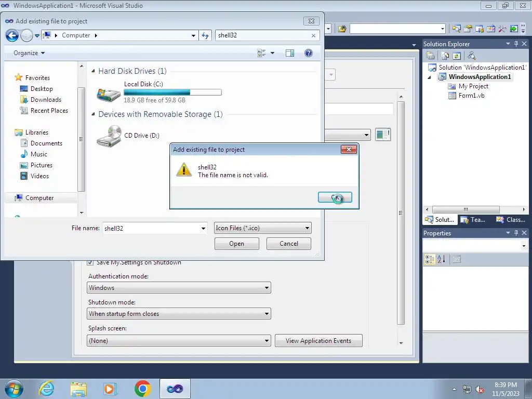The height and width of the screenshot is (399, 532).
Task: Open the Icon Files type filter dropdown
Action: (x=262, y=228)
